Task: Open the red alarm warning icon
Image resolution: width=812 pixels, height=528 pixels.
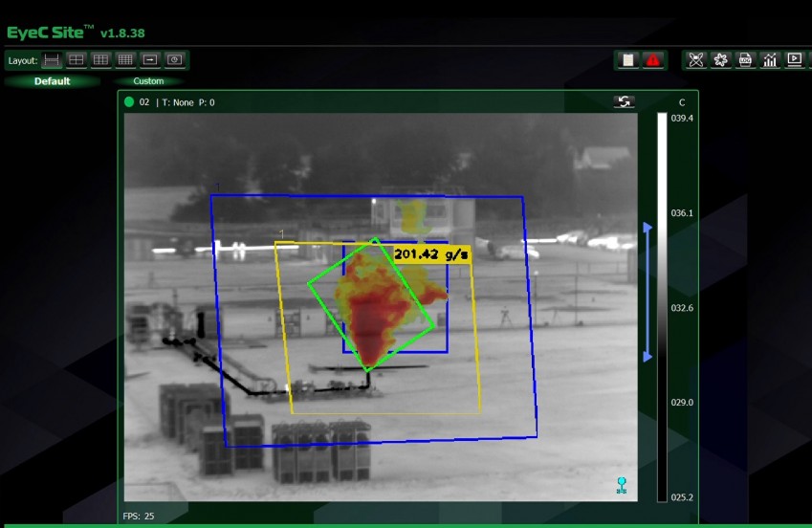Action: coord(653,60)
